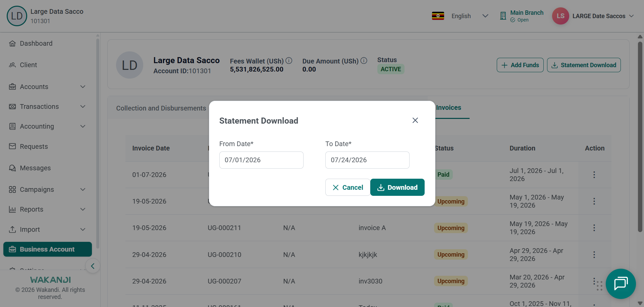Screen dimensions: 644x307
Task: Expand the Accounts submenu chevron
Action: click(x=83, y=87)
